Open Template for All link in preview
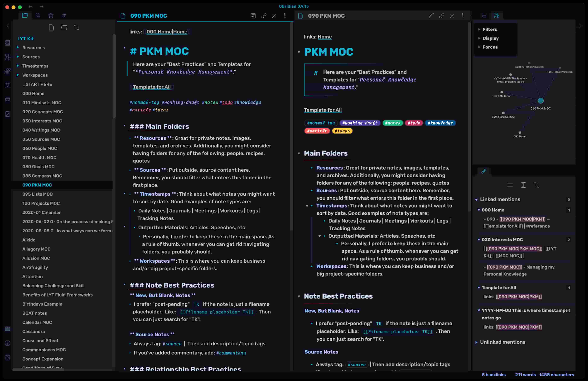 tap(323, 110)
